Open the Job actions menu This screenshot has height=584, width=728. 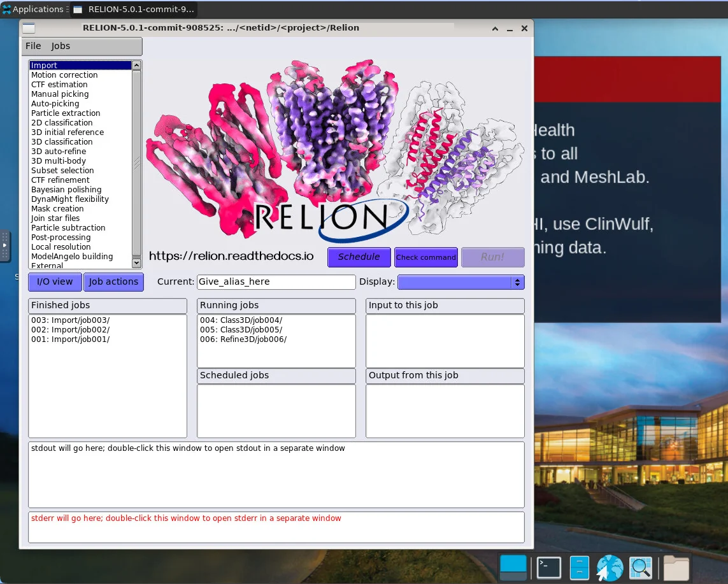(113, 281)
